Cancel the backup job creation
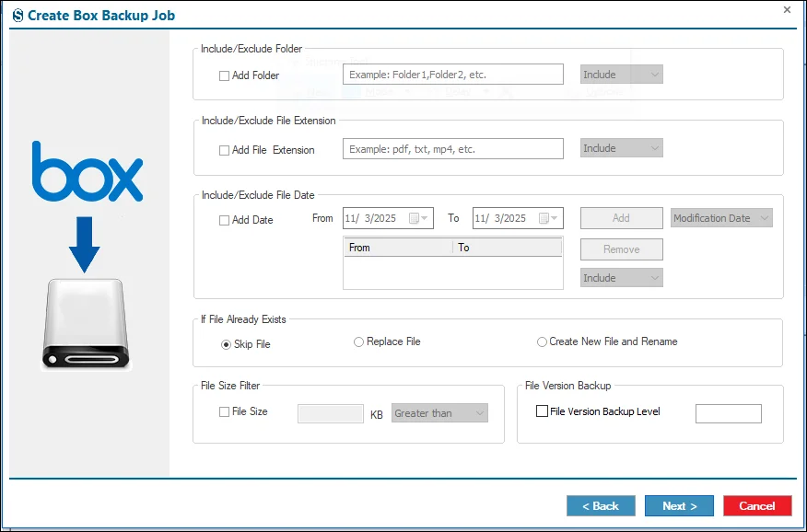807x532 pixels. point(757,506)
